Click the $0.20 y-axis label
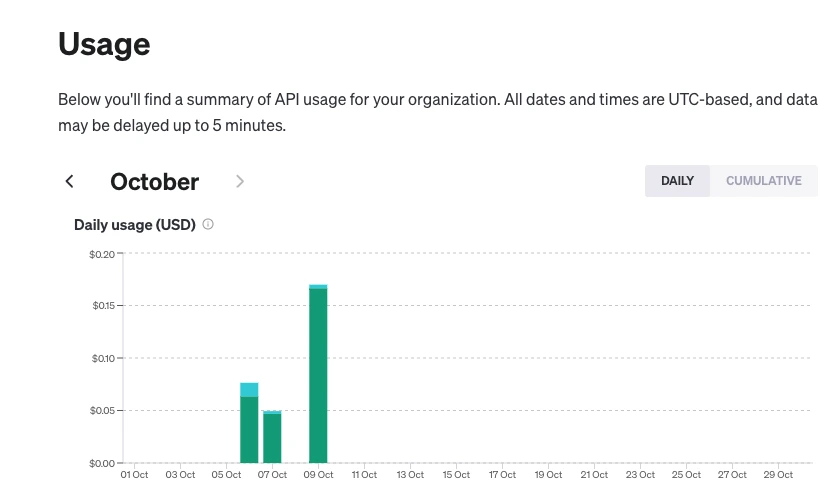The width and height of the screenshot is (830, 496). 102,253
